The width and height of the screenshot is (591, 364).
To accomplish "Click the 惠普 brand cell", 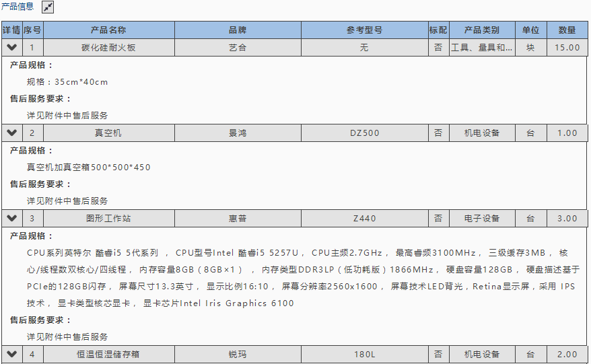I will (x=238, y=219).
